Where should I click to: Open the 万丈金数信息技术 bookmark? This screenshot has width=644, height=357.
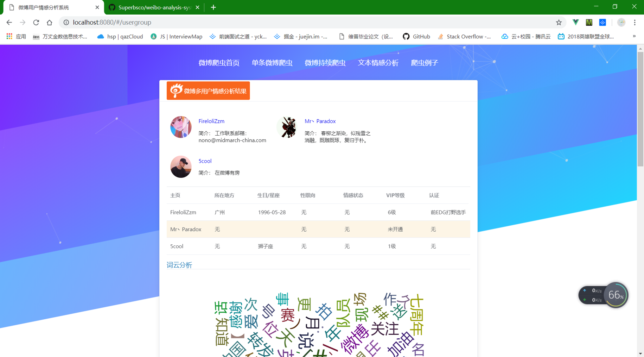(x=60, y=36)
